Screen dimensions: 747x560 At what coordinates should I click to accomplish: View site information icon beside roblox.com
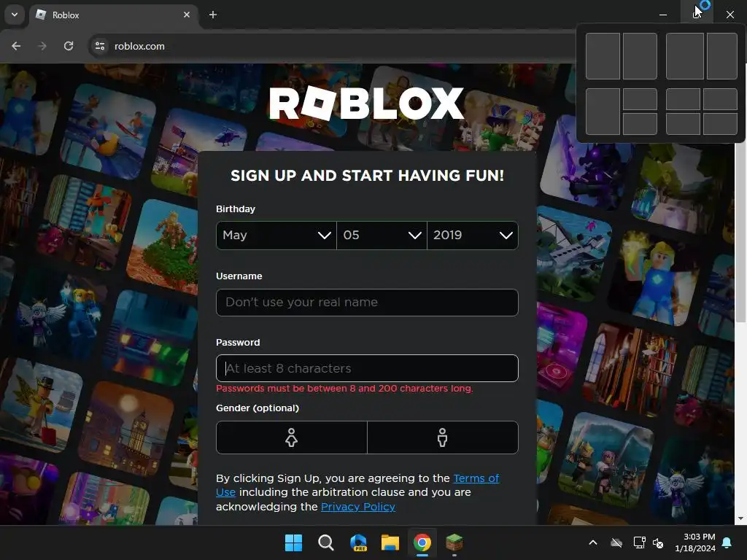pyautogui.click(x=100, y=46)
